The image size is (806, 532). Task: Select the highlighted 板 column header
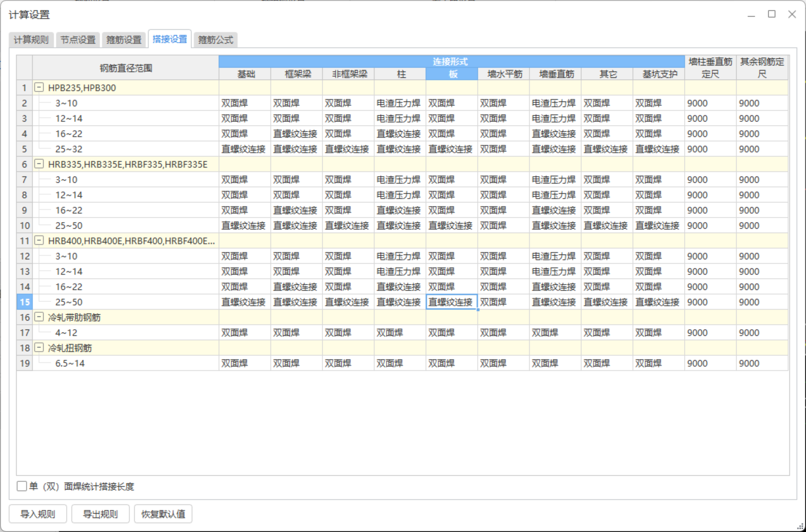click(452, 74)
